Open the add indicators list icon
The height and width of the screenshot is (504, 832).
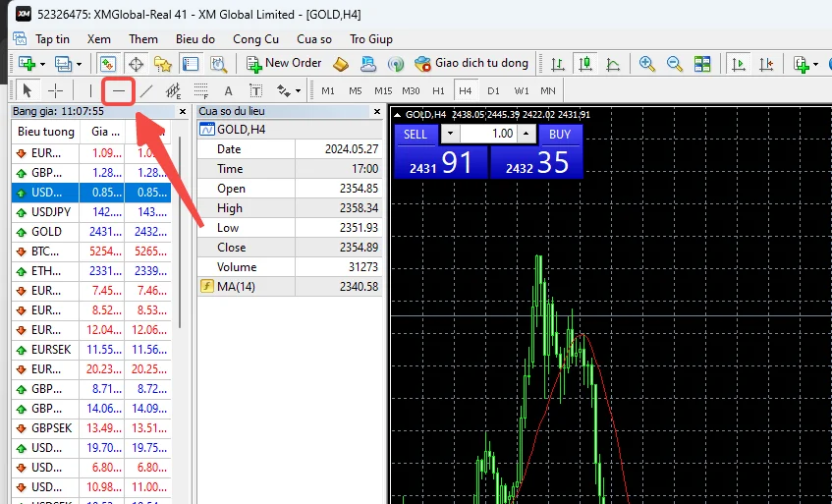click(802, 64)
